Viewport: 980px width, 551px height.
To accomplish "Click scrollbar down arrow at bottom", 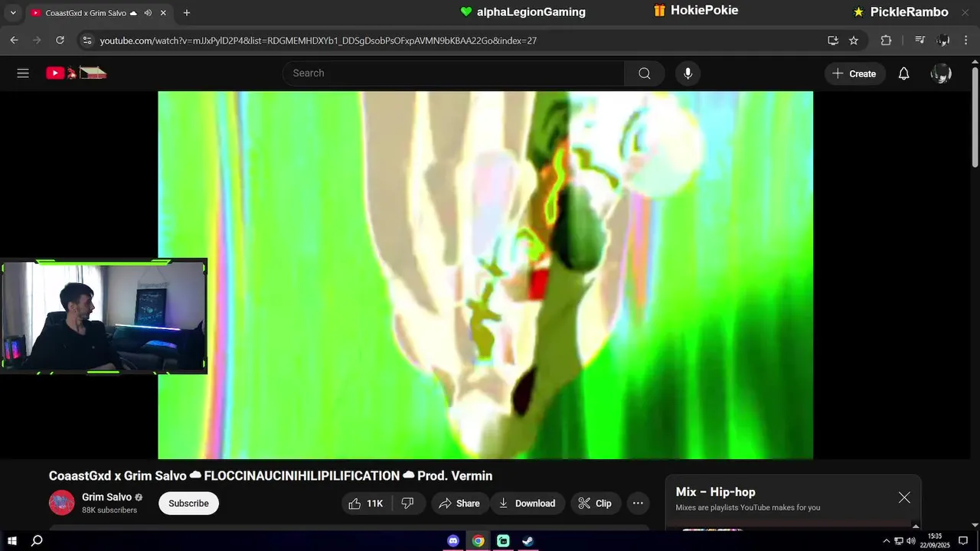I will 975,524.
